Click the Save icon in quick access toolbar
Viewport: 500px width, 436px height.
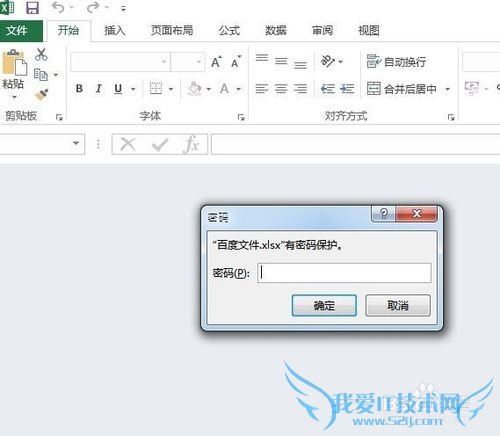[33, 8]
